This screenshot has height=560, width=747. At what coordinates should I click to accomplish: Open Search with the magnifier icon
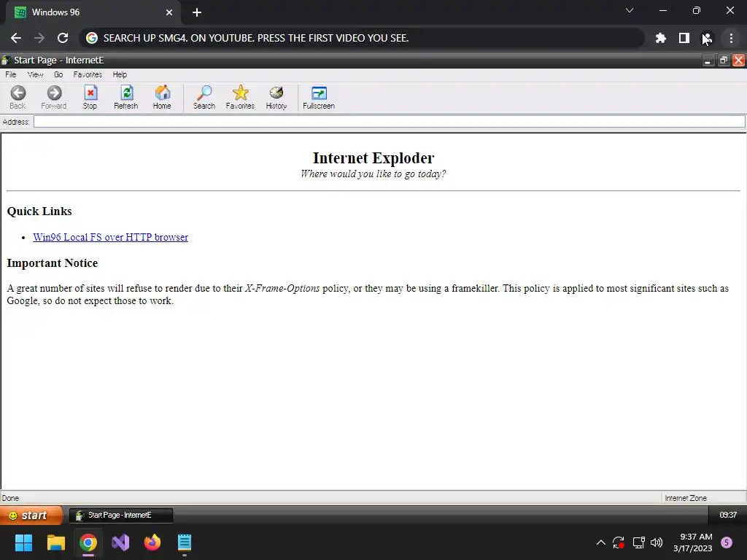tap(204, 97)
